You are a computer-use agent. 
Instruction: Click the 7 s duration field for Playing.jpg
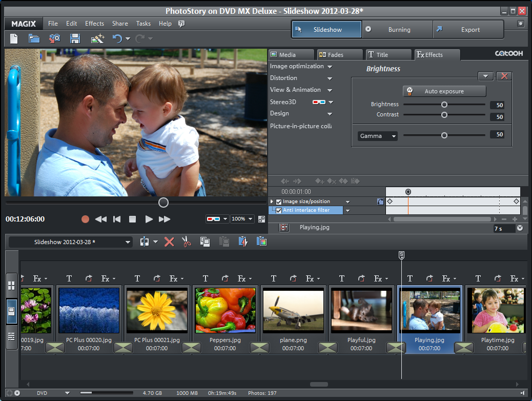click(504, 229)
